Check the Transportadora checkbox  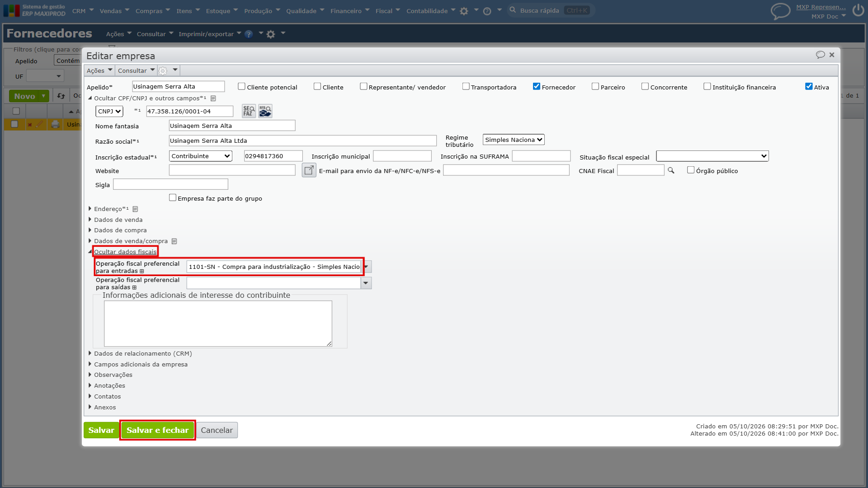(466, 86)
